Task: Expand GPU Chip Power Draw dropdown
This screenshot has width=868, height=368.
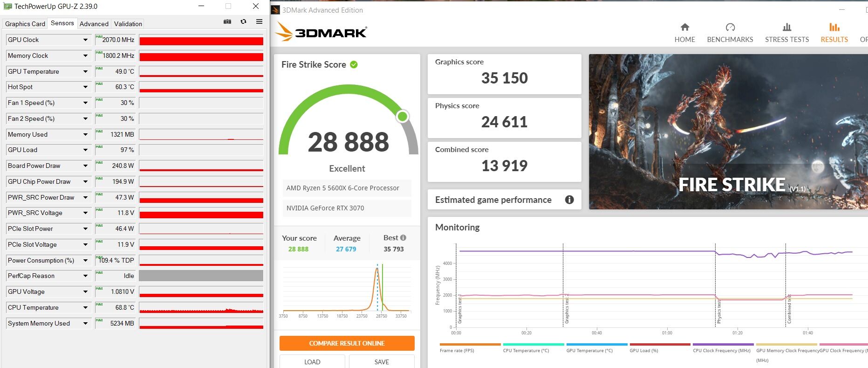Action: 85,182
